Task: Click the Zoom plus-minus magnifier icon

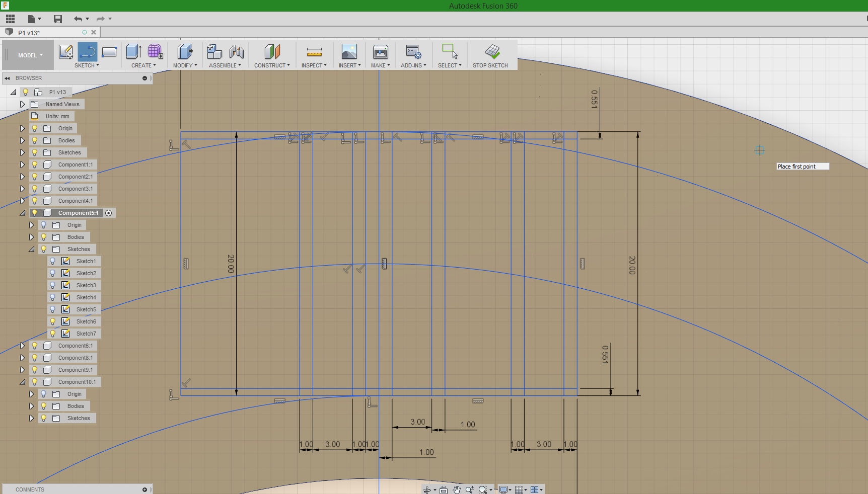Action: [x=470, y=489]
